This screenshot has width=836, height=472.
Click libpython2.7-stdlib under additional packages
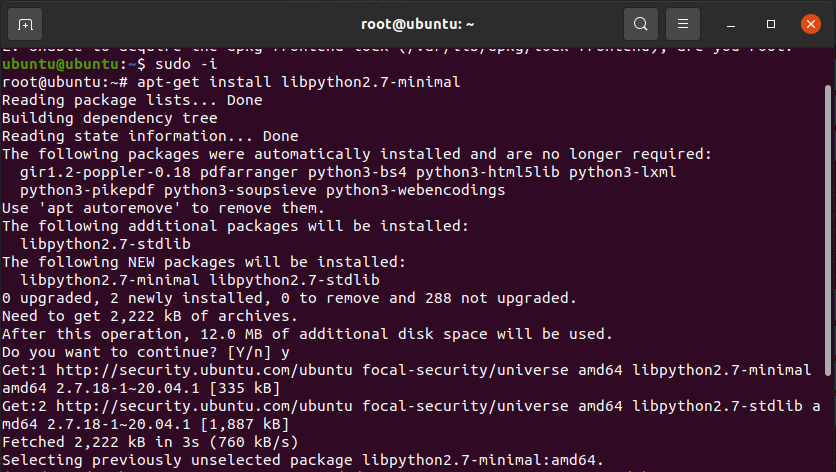tap(105, 244)
